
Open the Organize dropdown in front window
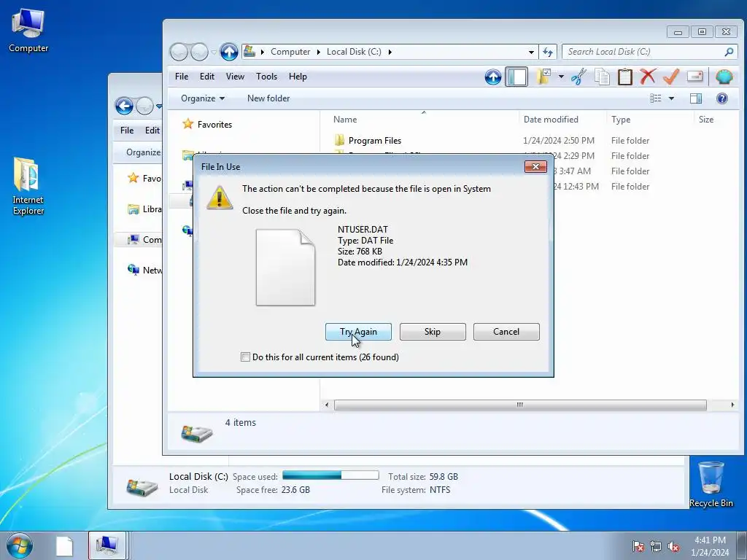pos(203,98)
